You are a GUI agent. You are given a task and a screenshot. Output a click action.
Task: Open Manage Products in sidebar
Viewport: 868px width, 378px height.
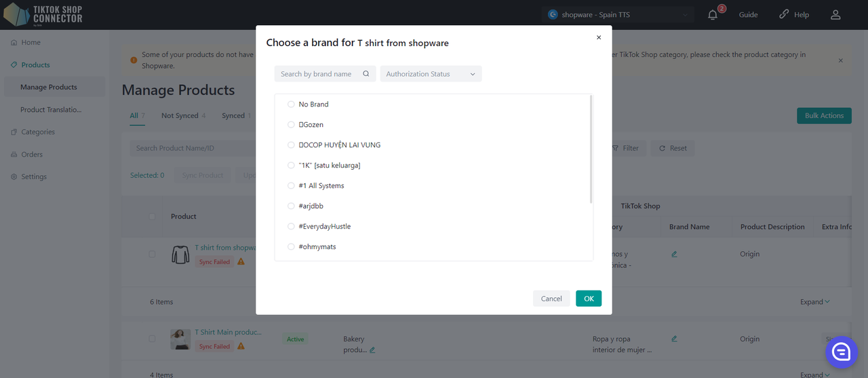coord(49,87)
